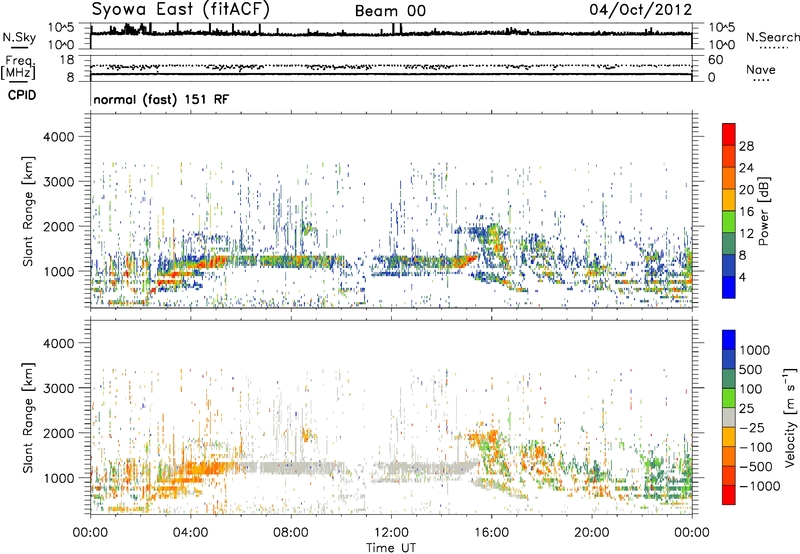This screenshot has width=800, height=554.
Task: Click the "normal (fast) 151 RF" text
Action: 161,99
